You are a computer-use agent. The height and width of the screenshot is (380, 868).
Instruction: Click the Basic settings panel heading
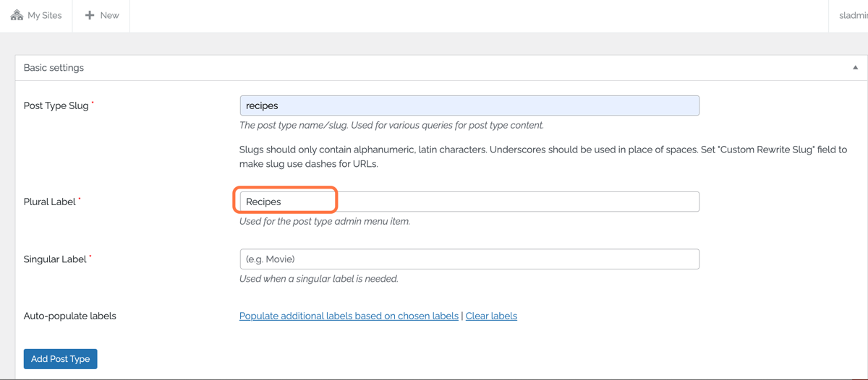point(54,68)
